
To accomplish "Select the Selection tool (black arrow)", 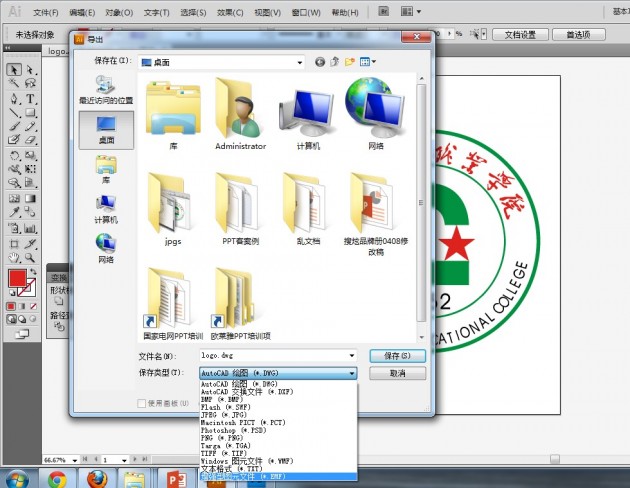I will point(14,70).
